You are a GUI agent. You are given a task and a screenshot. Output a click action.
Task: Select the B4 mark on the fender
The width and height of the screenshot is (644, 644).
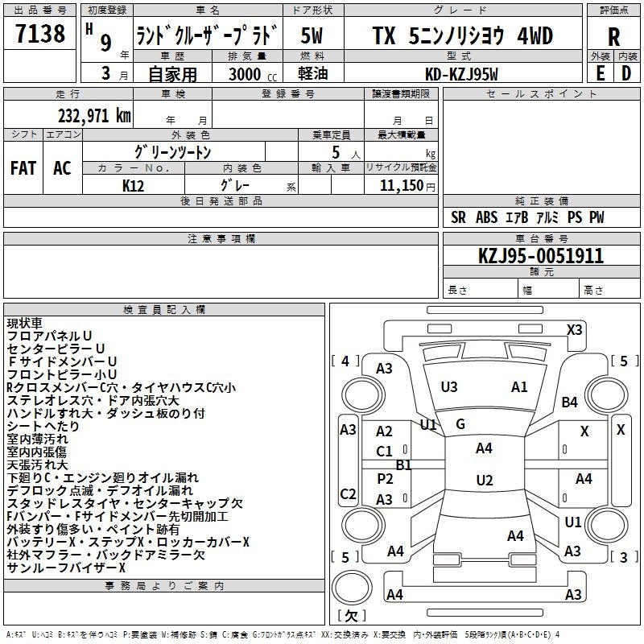570,402
